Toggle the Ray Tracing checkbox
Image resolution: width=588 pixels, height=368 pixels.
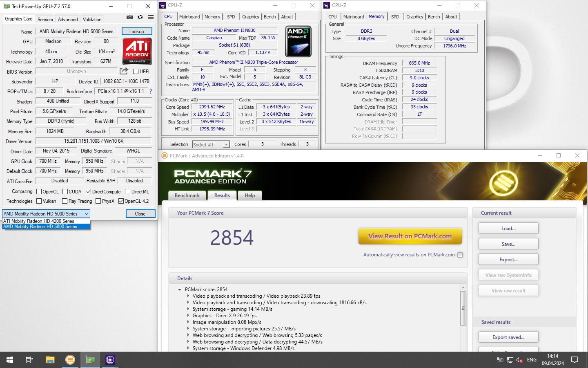click(x=65, y=201)
